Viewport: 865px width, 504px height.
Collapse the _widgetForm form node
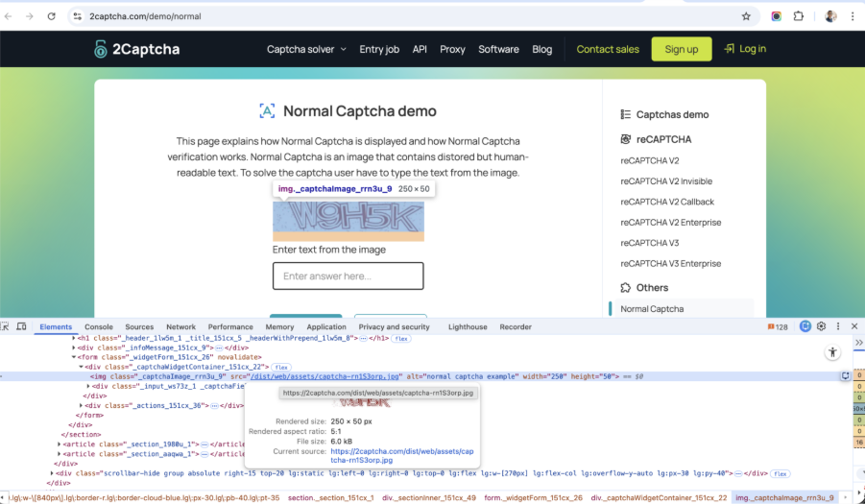(74, 357)
